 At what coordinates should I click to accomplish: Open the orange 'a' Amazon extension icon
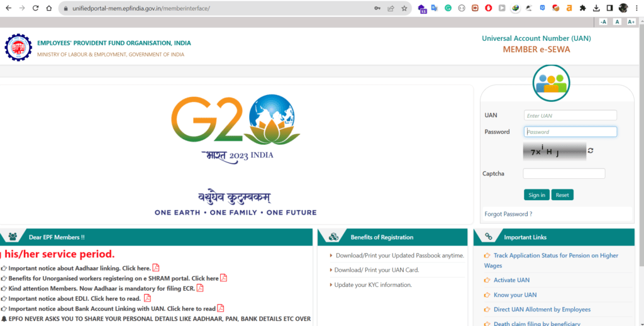coord(569,8)
